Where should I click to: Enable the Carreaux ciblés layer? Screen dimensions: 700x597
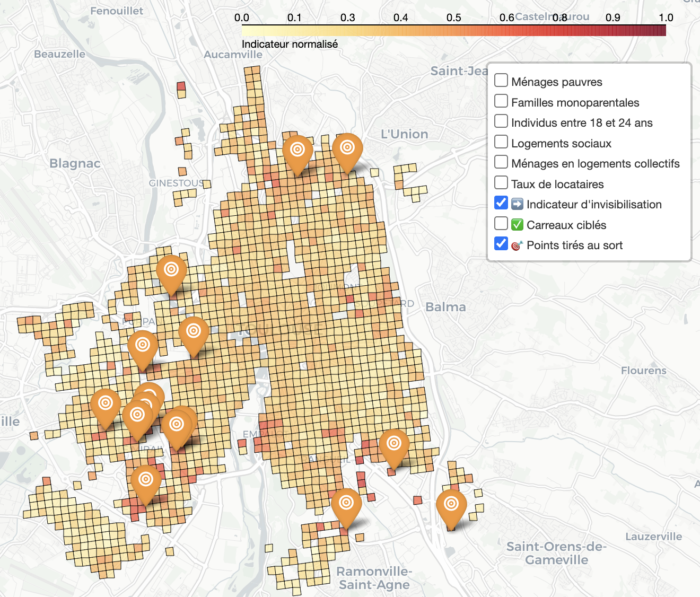[501, 223]
